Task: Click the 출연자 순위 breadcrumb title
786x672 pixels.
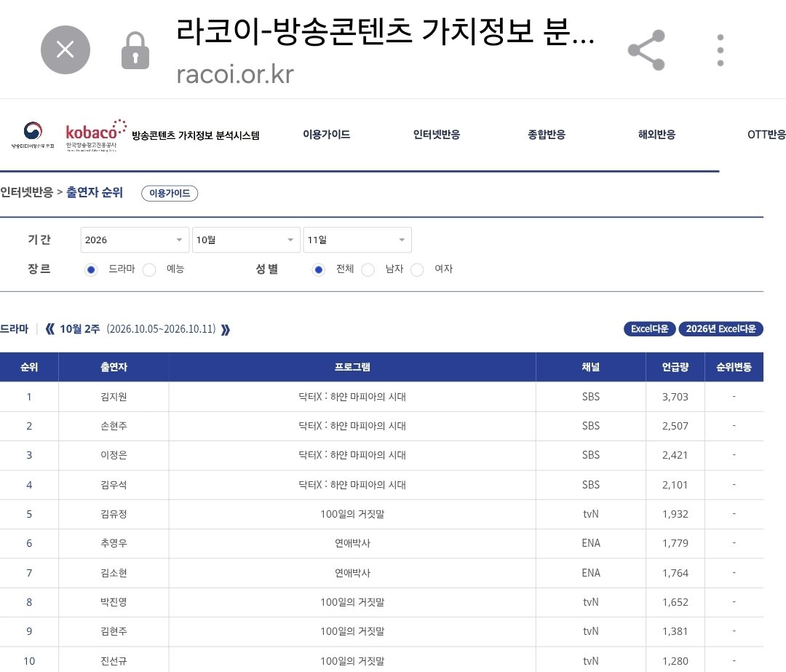Action: (95, 192)
